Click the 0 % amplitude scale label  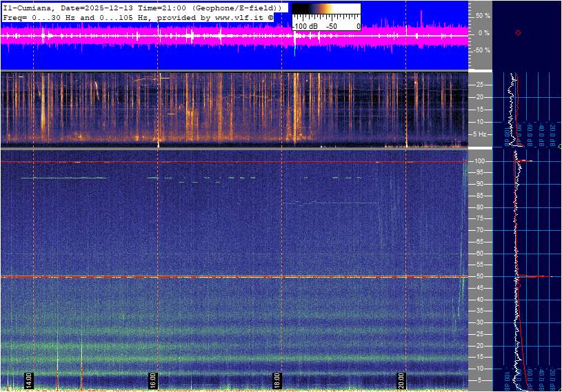[483, 32]
